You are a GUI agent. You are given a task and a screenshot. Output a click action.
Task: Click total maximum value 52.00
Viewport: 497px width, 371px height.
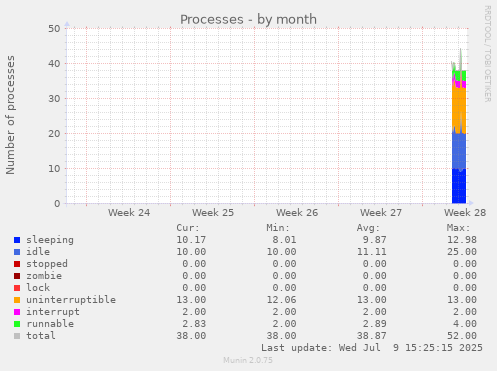(462, 336)
